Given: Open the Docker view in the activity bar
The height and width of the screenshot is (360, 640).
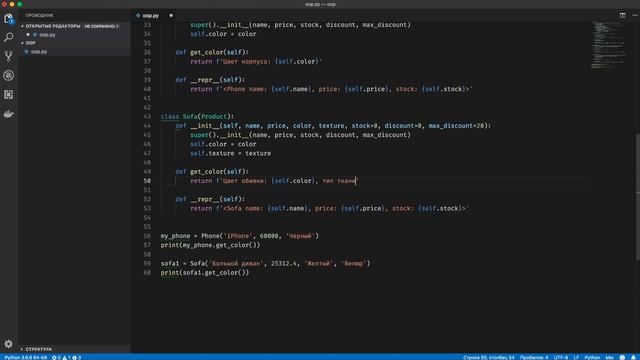Looking at the screenshot, I should (9, 114).
